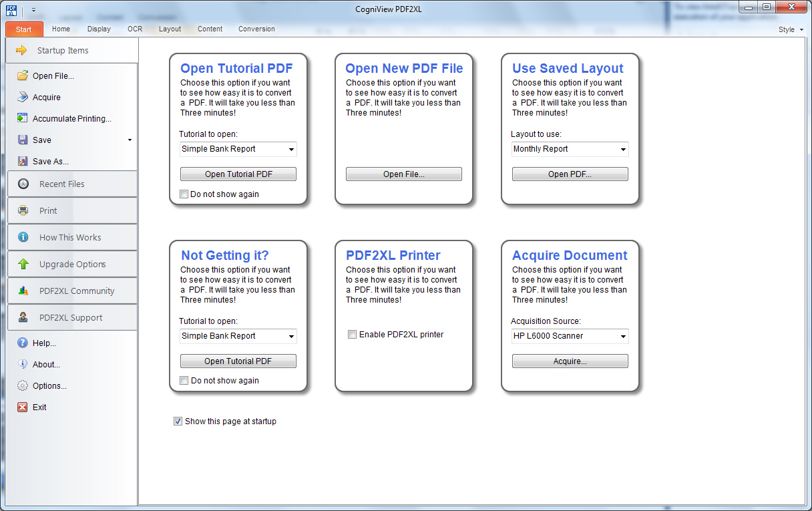The height and width of the screenshot is (511, 812).
Task: Click the Open New PDF File heading
Action: [404, 68]
